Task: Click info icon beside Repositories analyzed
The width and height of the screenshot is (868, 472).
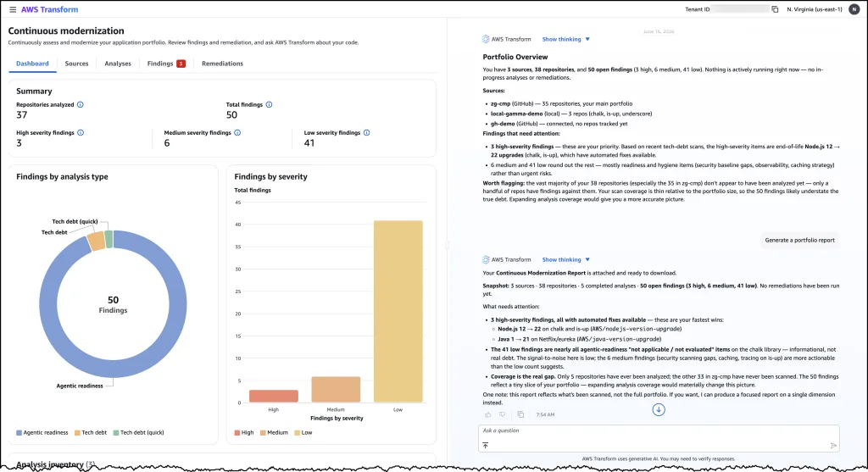Action: pos(81,104)
